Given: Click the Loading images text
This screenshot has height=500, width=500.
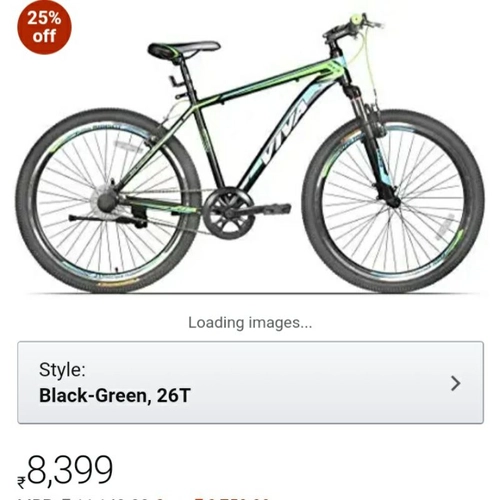Looking at the screenshot, I should [x=250, y=323].
